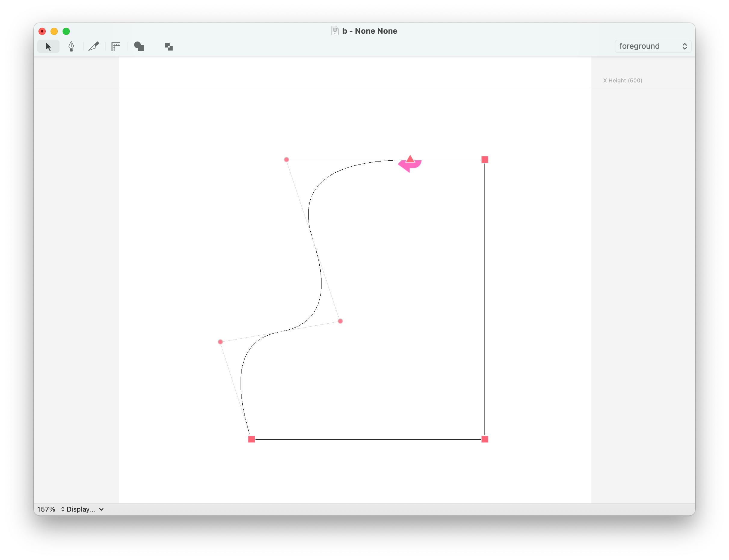
Task: Select the circle-and-square shapes tool
Action: tap(139, 47)
